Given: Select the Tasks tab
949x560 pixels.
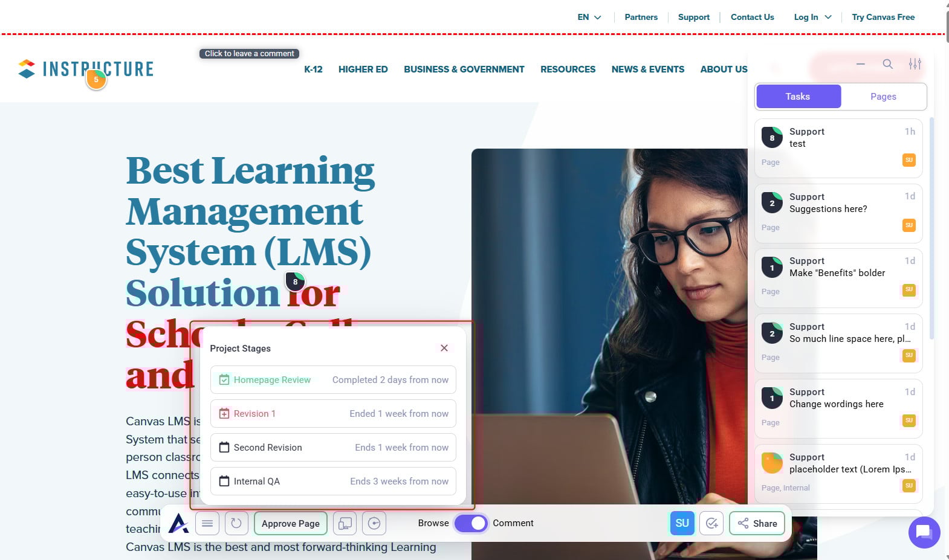Looking at the screenshot, I should [797, 97].
